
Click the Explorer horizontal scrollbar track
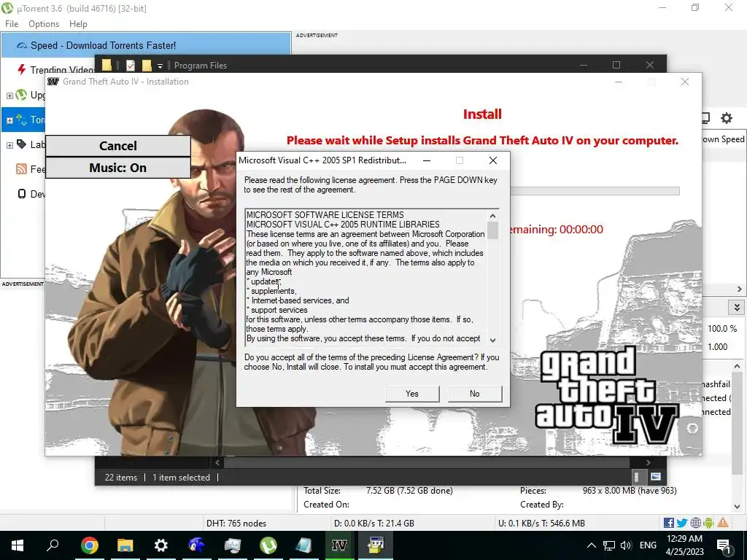427,462
